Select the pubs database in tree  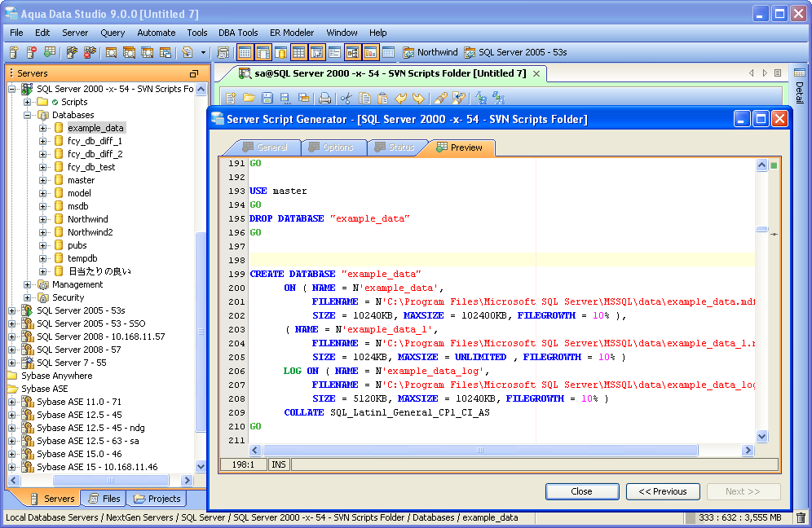tap(77, 245)
